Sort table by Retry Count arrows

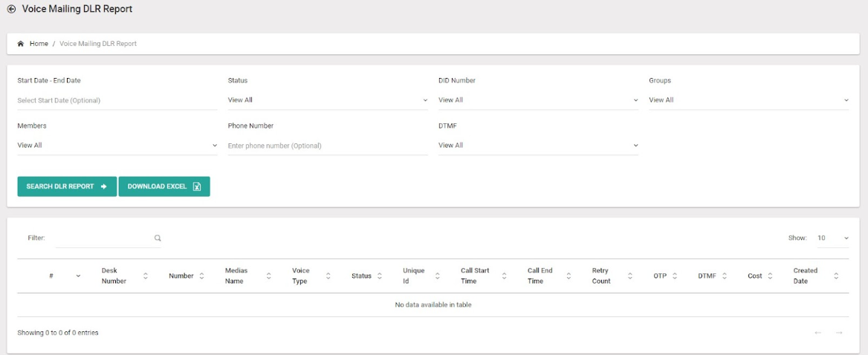coord(630,276)
